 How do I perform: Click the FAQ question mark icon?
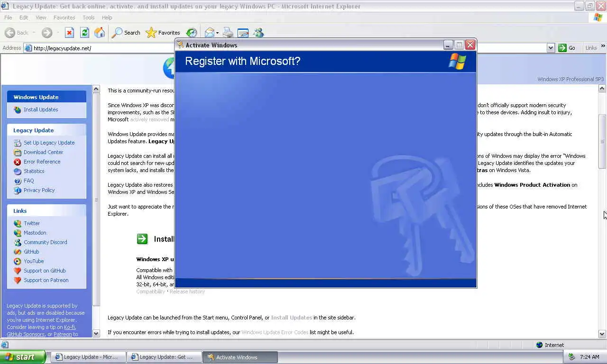pyautogui.click(x=18, y=181)
